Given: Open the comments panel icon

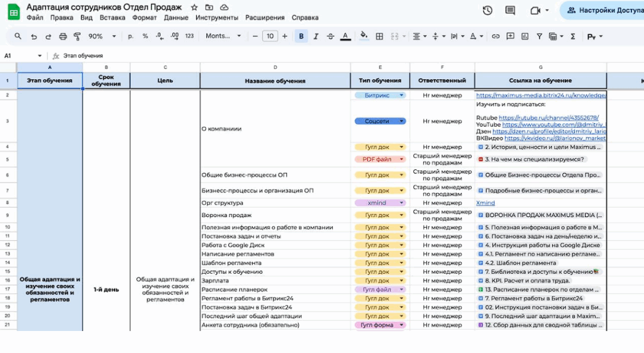Looking at the screenshot, I should (x=510, y=11).
